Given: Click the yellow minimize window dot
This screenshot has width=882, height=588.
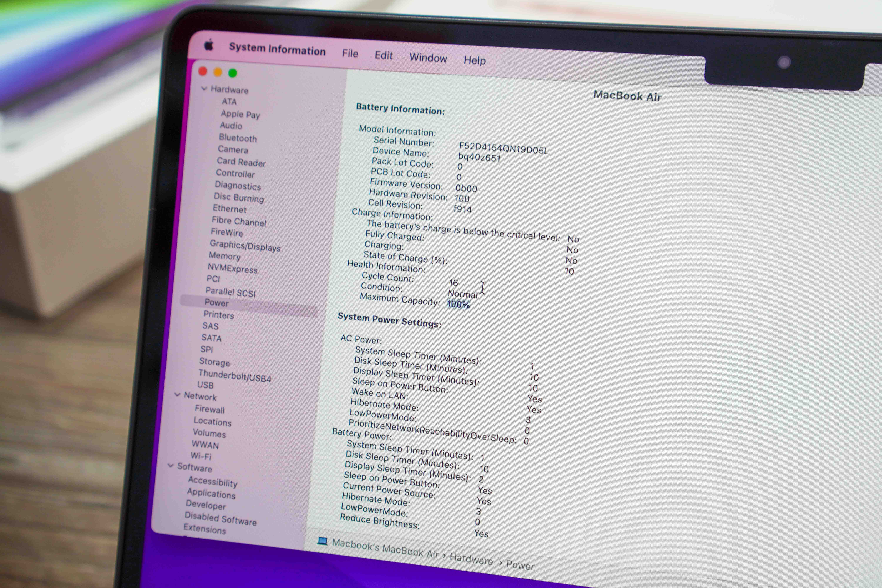Looking at the screenshot, I should (x=218, y=72).
